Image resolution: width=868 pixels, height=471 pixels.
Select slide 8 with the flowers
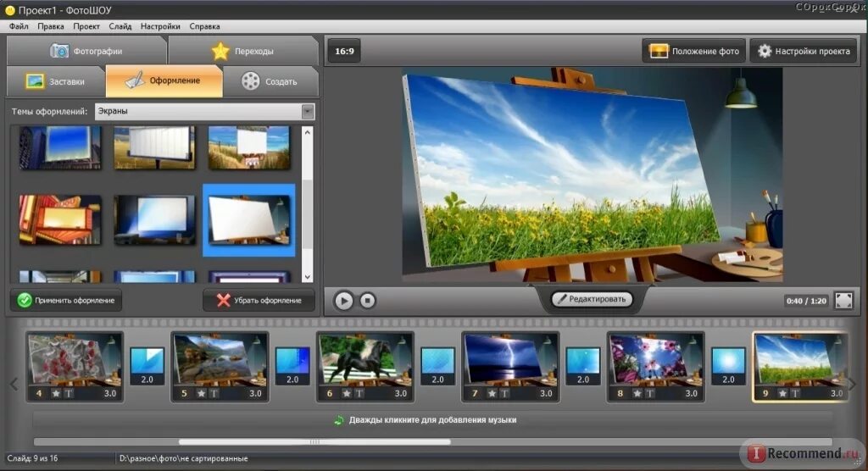(x=656, y=367)
